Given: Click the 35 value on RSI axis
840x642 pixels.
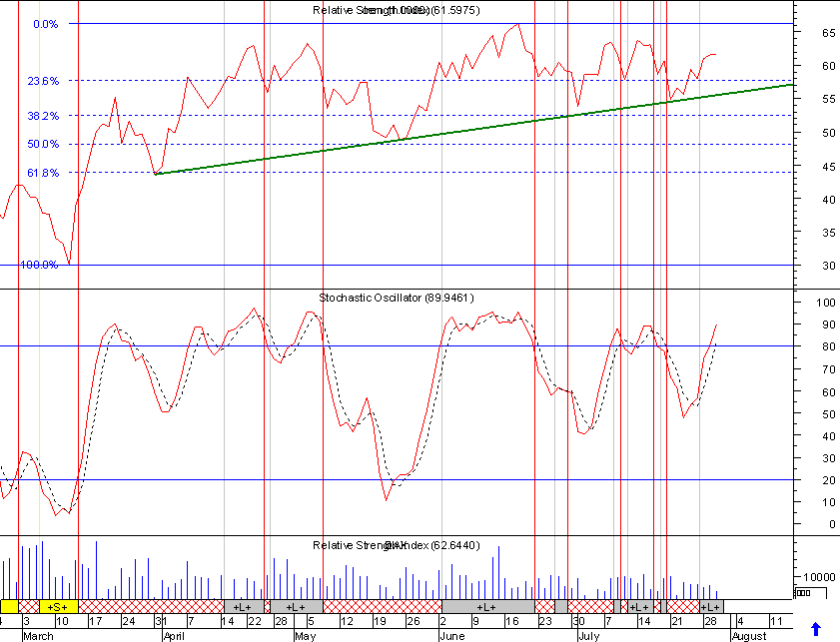Looking at the screenshot, I should pyautogui.click(x=829, y=233).
